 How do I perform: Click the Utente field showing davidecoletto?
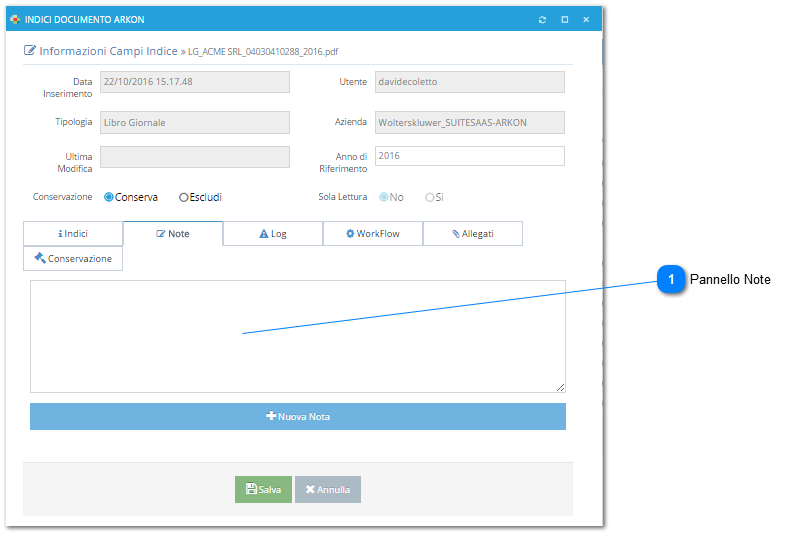pos(470,82)
